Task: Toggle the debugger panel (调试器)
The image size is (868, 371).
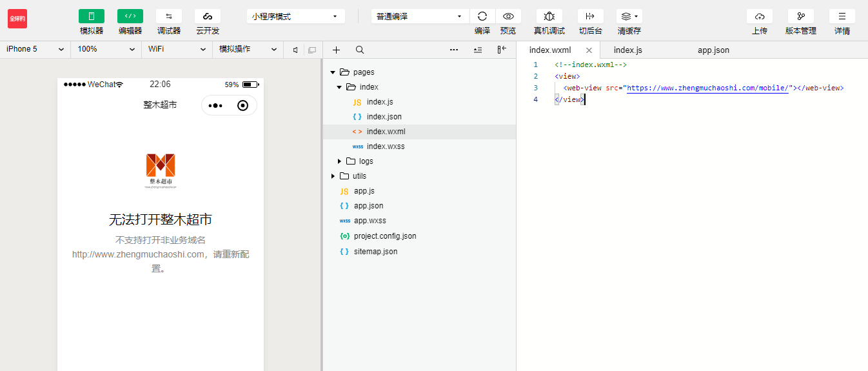Action: click(x=169, y=16)
